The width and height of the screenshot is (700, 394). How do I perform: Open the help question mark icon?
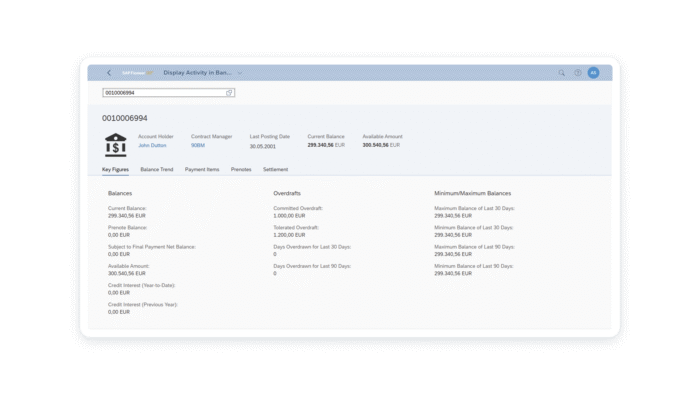[x=578, y=73]
